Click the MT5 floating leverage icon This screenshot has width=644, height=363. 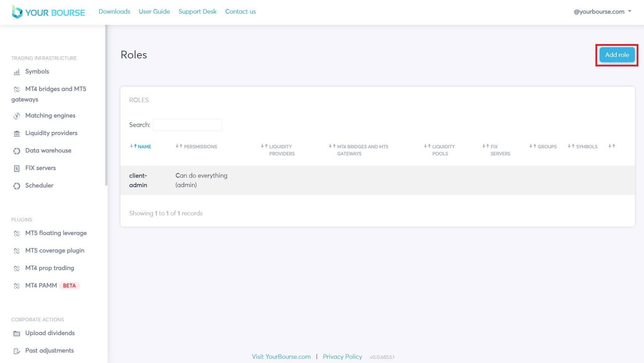[17, 234]
